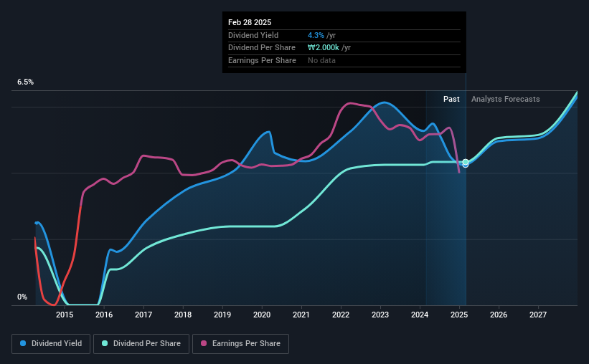Click the 0% y-axis label
Image resolution: width=589 pixels, height=364 pixels.
tap(22, 297)
